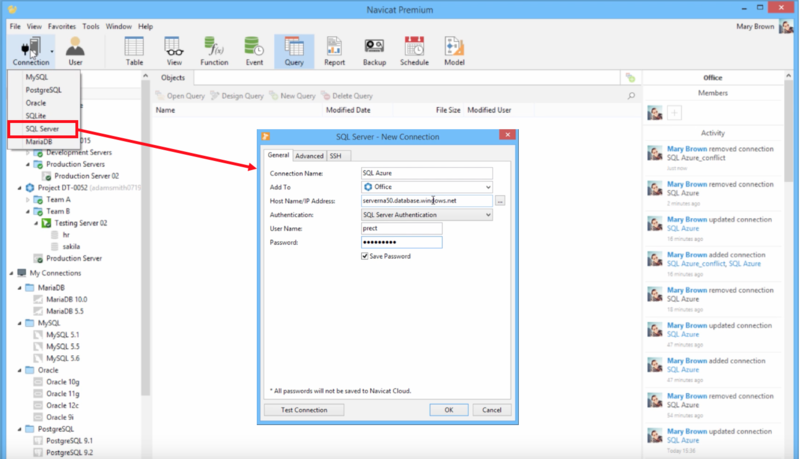Collapse the Project DT-0052 node

coord(19,188)
